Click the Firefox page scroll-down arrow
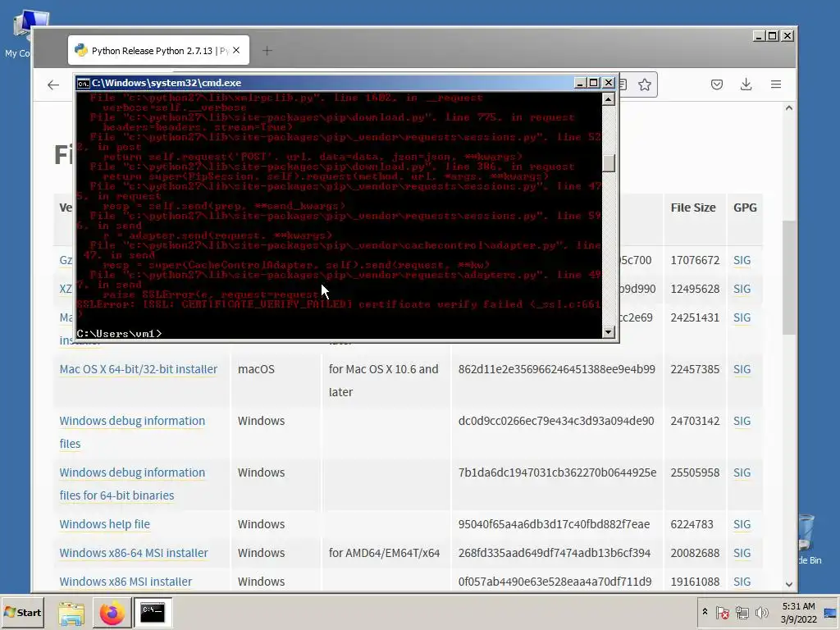 click(788, 584)
